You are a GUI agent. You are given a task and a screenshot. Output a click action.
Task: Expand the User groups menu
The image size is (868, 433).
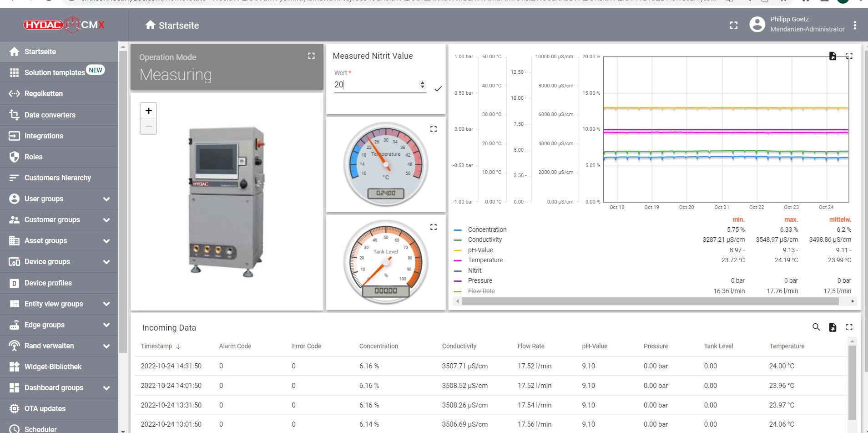(x=106, y=199)
